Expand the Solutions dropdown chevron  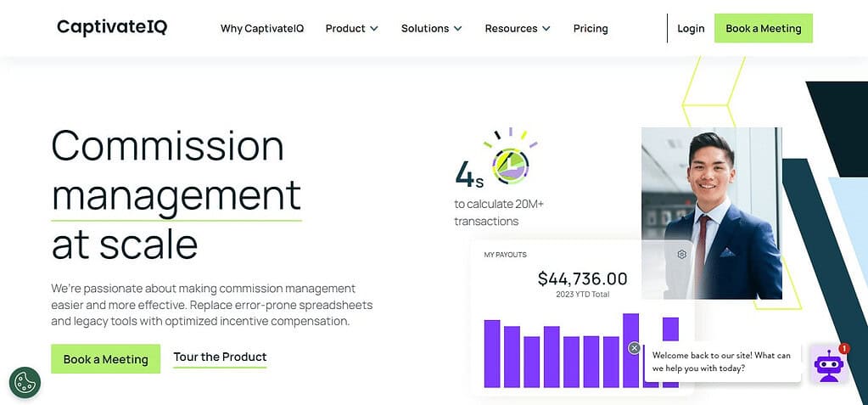click(x=458, y=28)
